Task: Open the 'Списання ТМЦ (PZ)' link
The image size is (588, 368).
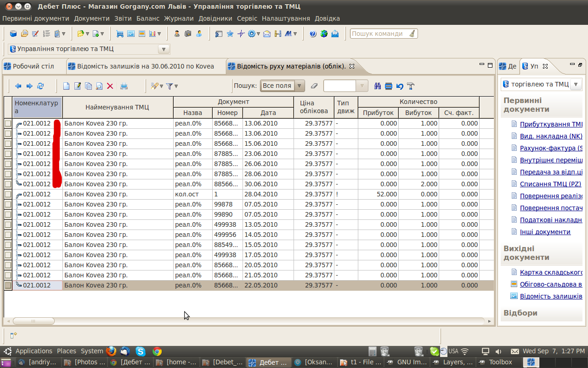Action: coord(550,184)
